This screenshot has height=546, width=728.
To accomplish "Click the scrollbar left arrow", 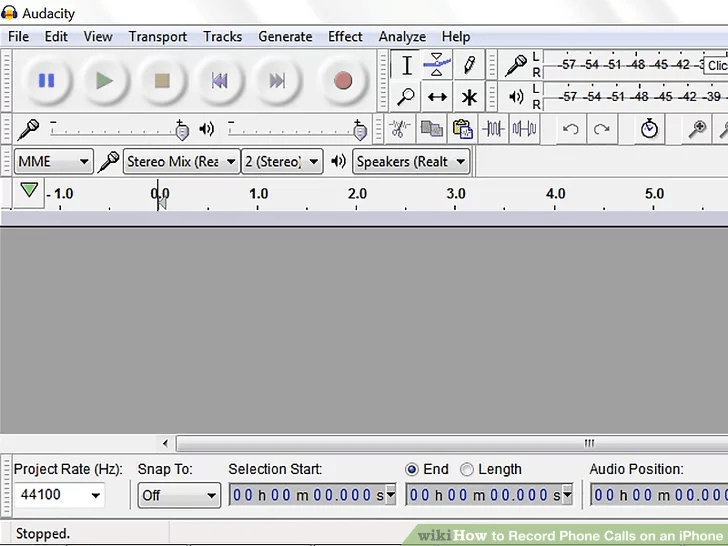I will [165, 443].
